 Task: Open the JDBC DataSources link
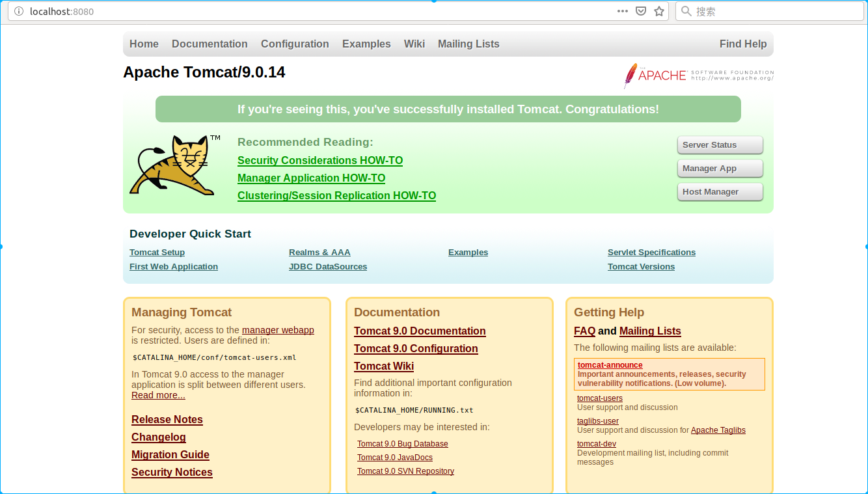328,266
